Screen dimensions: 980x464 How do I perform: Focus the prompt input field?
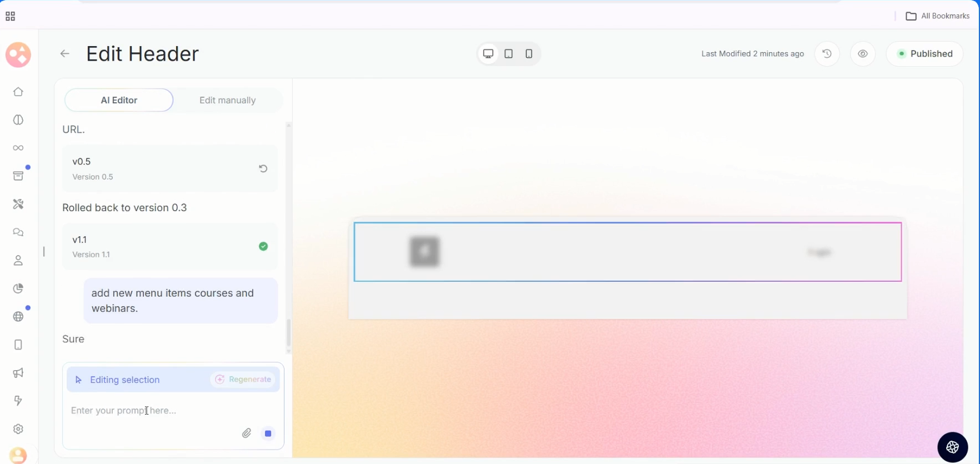[x=167, y=411]
